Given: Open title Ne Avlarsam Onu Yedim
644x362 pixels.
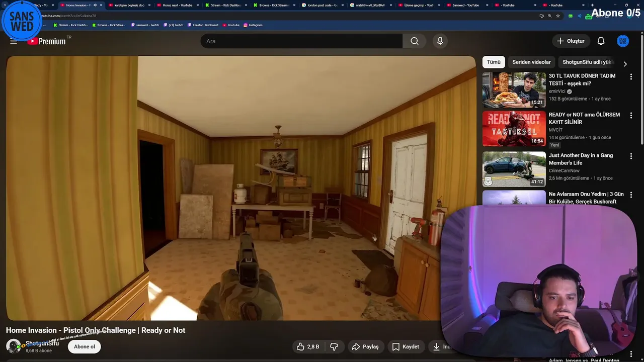Looking at the screenshot, I should pyautogui.click(x=586, y=198).
